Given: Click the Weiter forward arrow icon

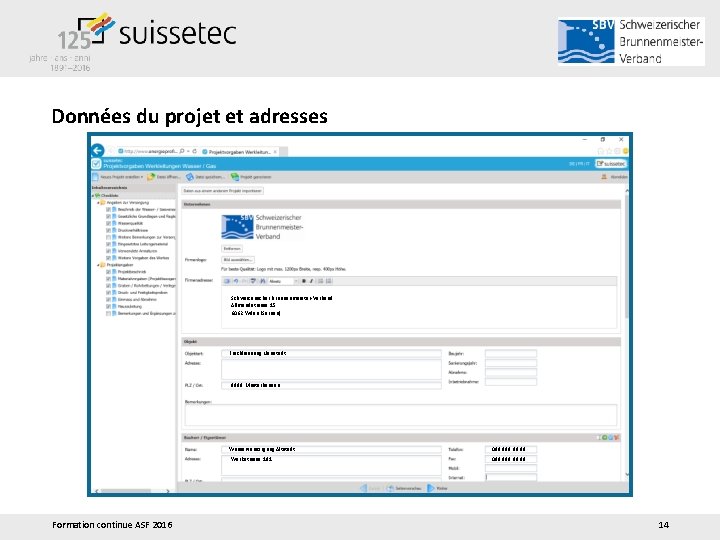Looking at the screenshot, I should tap(431, 488).
